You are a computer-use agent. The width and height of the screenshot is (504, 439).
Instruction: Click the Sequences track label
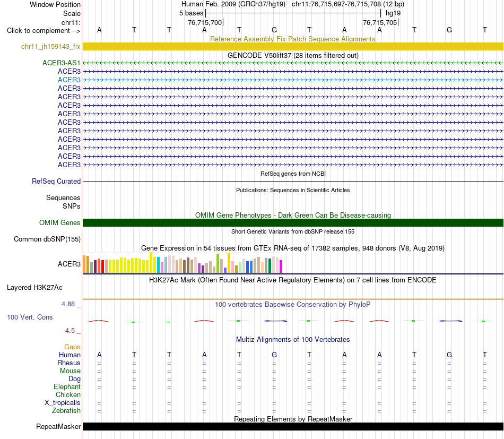pyautogui.click(x=63, y=198)
